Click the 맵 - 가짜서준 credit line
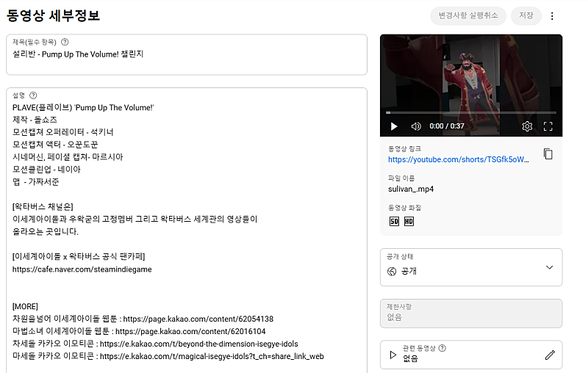Viewport: 588px width, 373px height. point(35,182)
